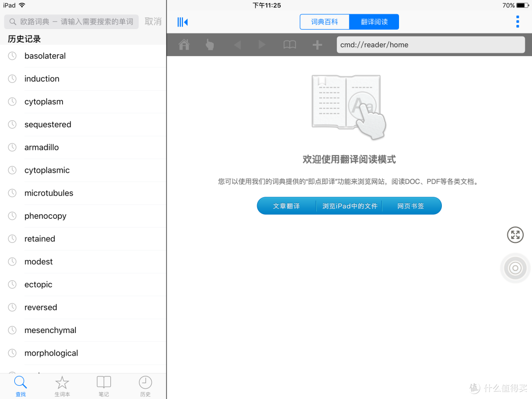Click clock icon beside modest
Viewport: 532px width, 399px height.
click(12, 262)
